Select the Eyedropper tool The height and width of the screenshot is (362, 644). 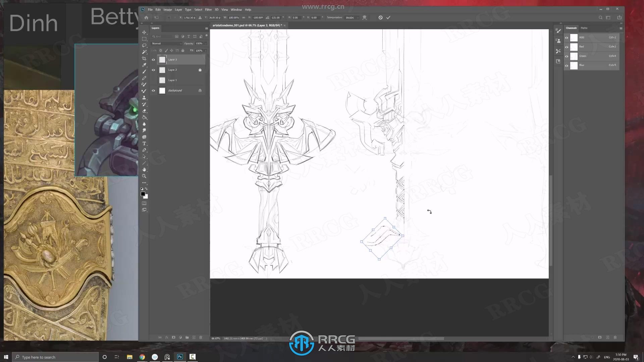(x=144, y=65)
